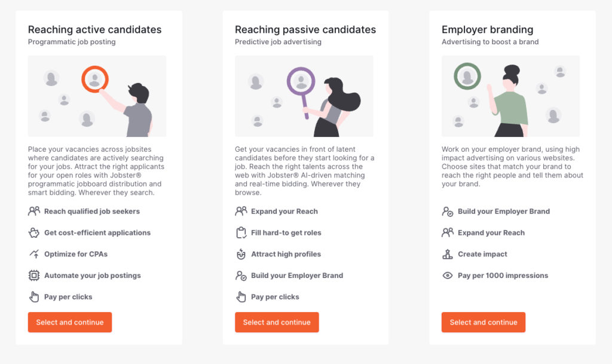
Task: Click the hand pointer icon in active candidates card
Action: [34, 297]
